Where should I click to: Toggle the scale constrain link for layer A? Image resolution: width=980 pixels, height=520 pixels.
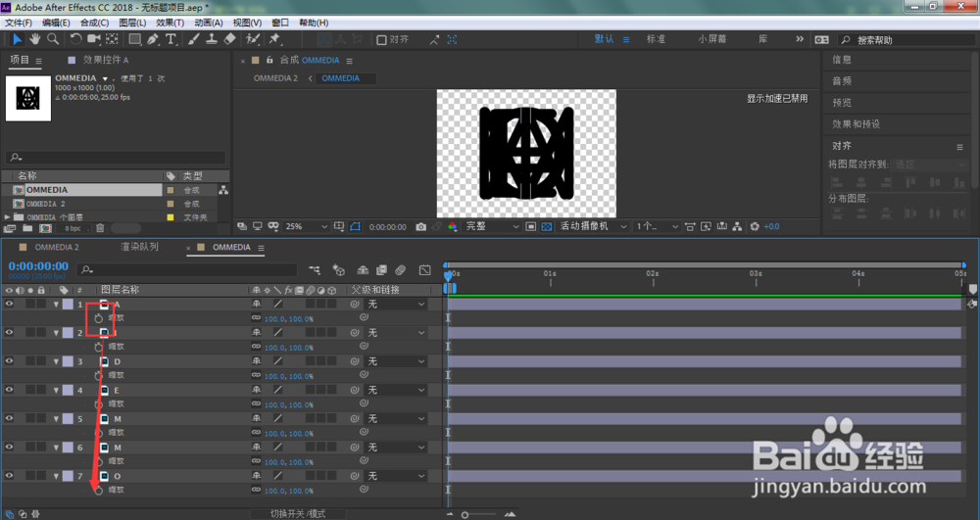pyautogui.click(x=256, y=318)
